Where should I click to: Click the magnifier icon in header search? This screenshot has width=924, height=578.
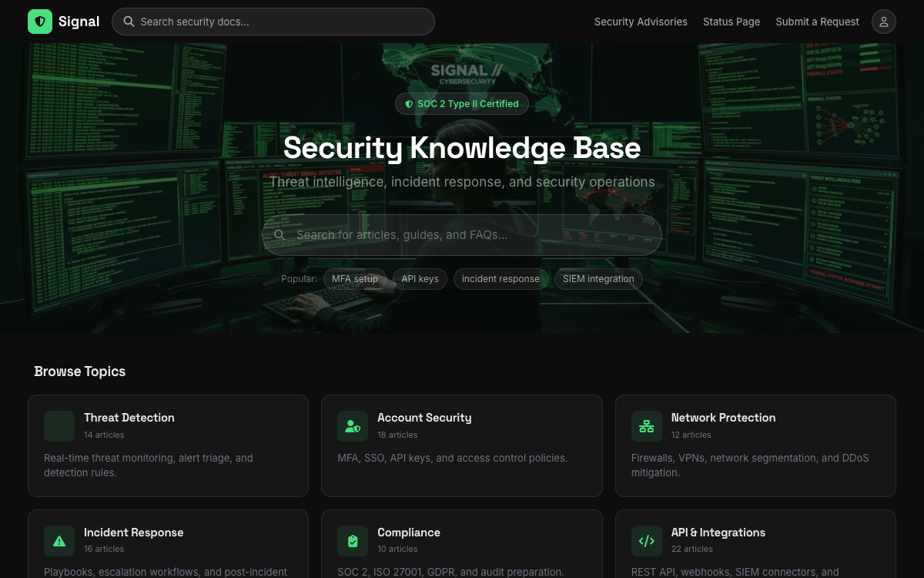[129, 22]
